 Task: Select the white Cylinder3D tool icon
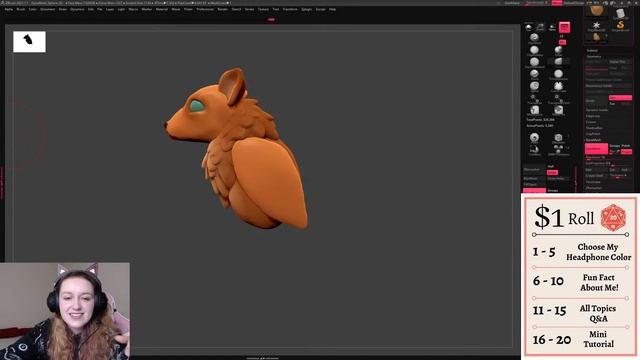[x=620, y=13]
